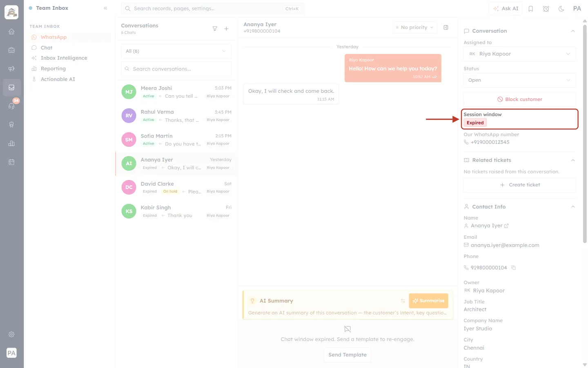Click the Summarise button
The height and width of the screenshot is (368, 588).
point(428,301)
